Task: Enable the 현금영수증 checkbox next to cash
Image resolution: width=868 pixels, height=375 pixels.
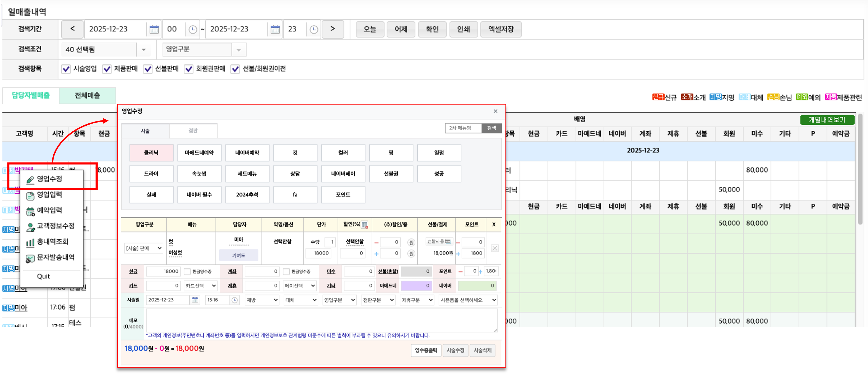Action: click(x=187, y=271)
